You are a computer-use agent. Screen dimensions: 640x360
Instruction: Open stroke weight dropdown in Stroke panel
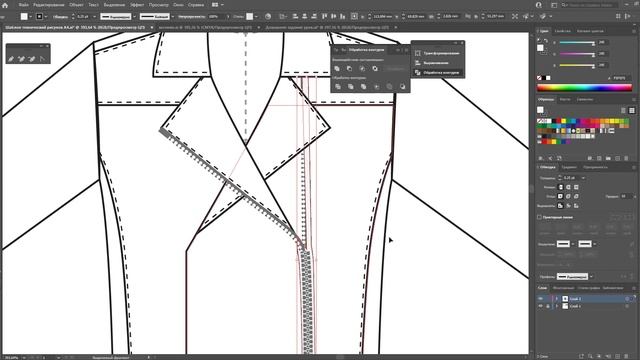coord(583,178)
